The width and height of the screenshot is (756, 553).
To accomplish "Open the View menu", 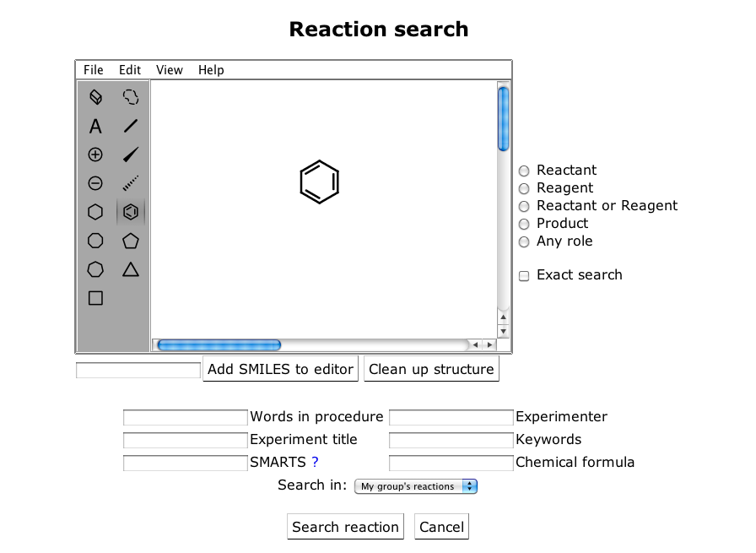I will pyautogui.click(x=170, y=70).
